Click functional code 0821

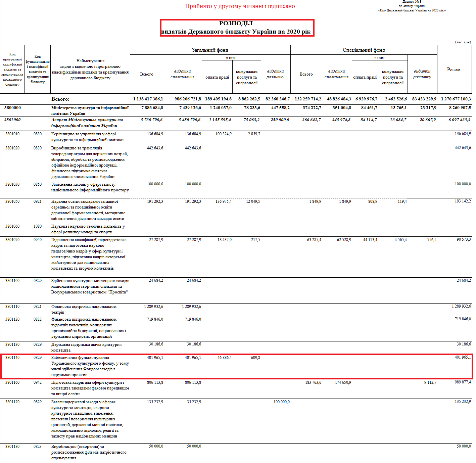tap(38, 307)
